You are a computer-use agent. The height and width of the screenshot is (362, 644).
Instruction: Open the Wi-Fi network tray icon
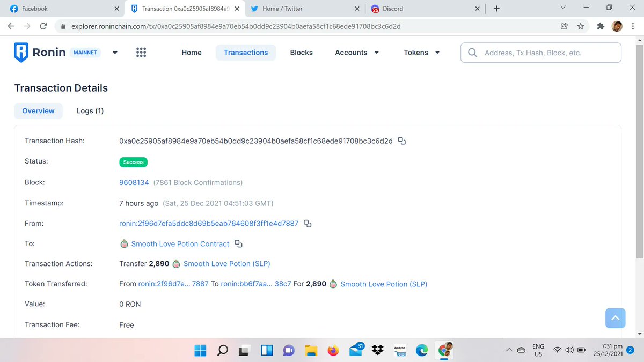(558, 351)
